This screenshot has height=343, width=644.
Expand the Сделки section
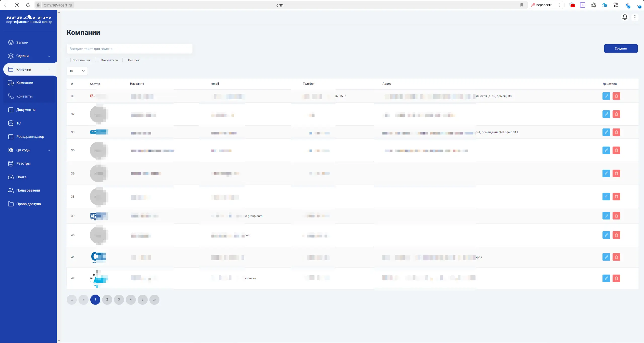pyautogui.click(x=49, y=56)
